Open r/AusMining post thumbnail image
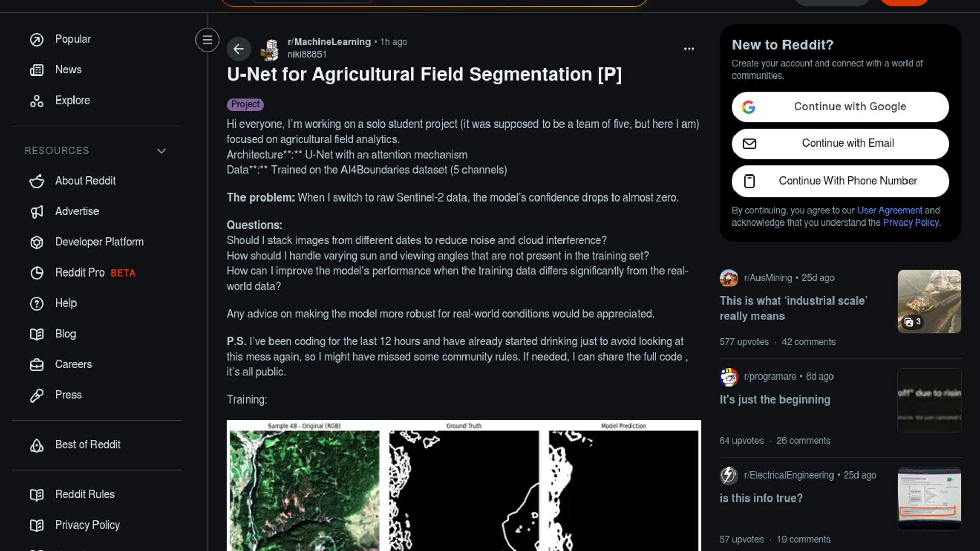The width and height of the screenshot is (980, 551). point(929,302)
